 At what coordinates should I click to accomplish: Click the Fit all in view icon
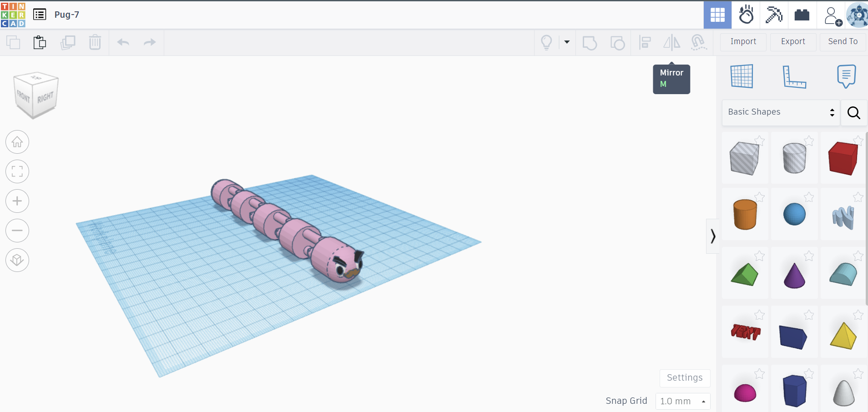point(17,171)
